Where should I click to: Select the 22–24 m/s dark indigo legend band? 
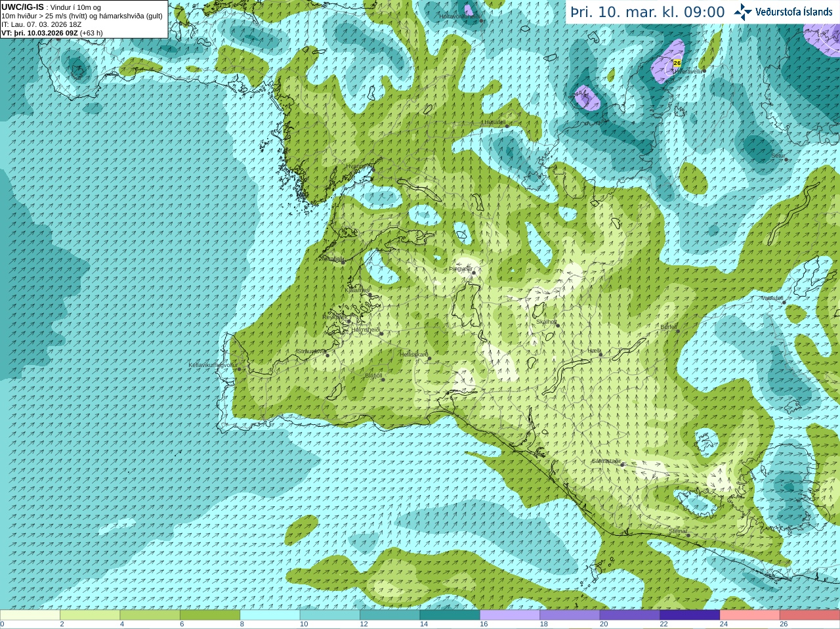click(x=690, y=615)
